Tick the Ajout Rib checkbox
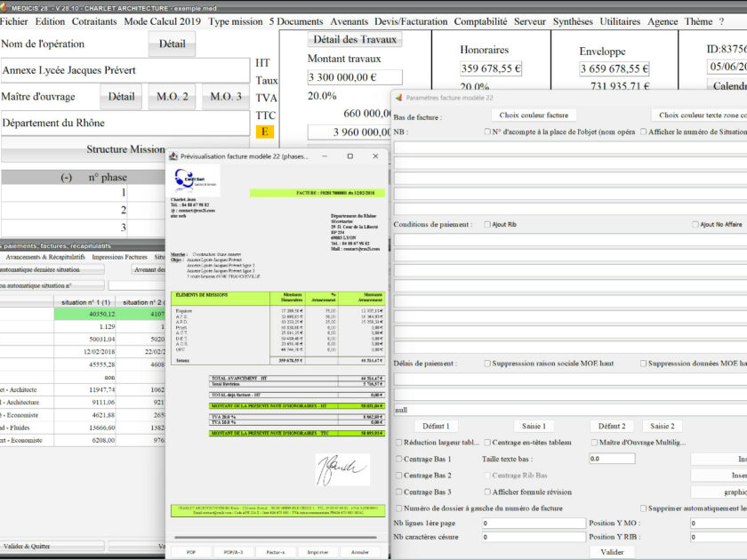The image size is (747, 560). (x=487, y=224)
